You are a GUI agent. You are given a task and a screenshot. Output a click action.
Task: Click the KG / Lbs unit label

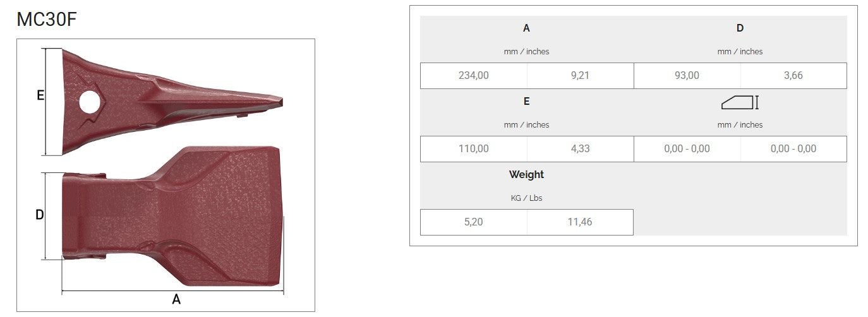pyautogui.click(x=526, y=198)
